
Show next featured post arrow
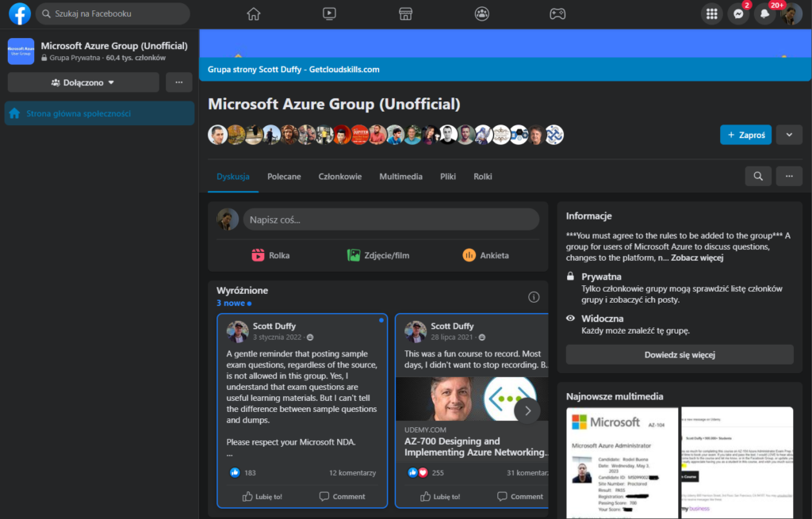527,411
